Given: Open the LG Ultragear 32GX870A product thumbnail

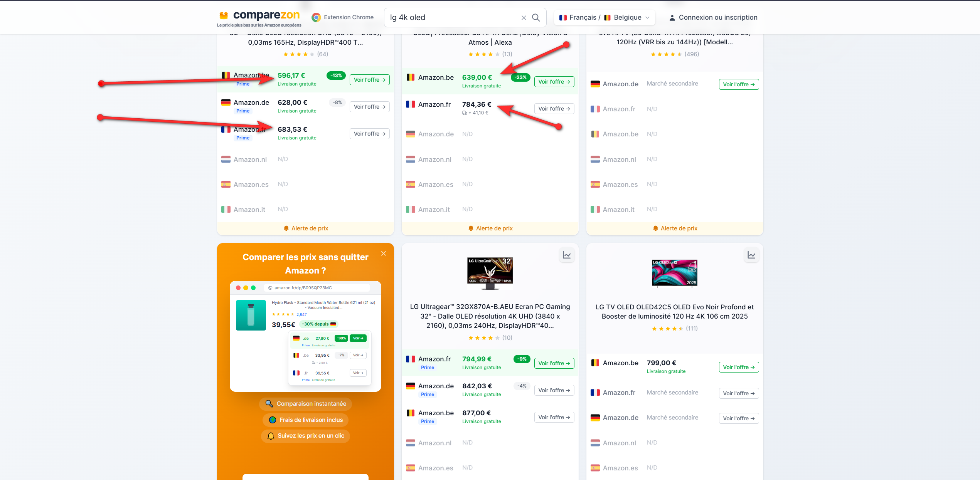Looking at the screenshot, I should coord(490,273).
